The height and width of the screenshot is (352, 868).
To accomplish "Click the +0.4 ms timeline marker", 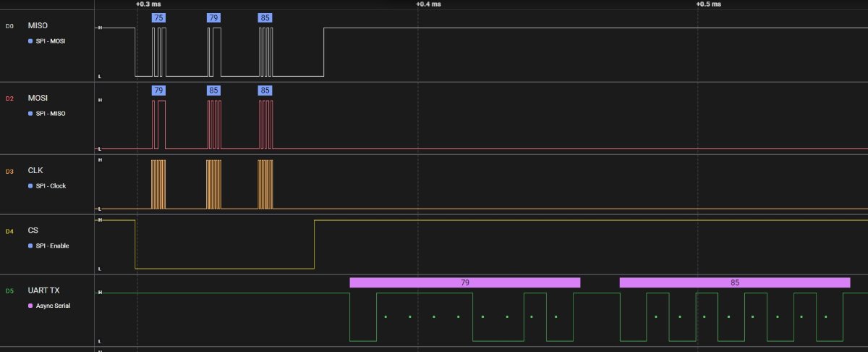I will [x=427, y=4].
